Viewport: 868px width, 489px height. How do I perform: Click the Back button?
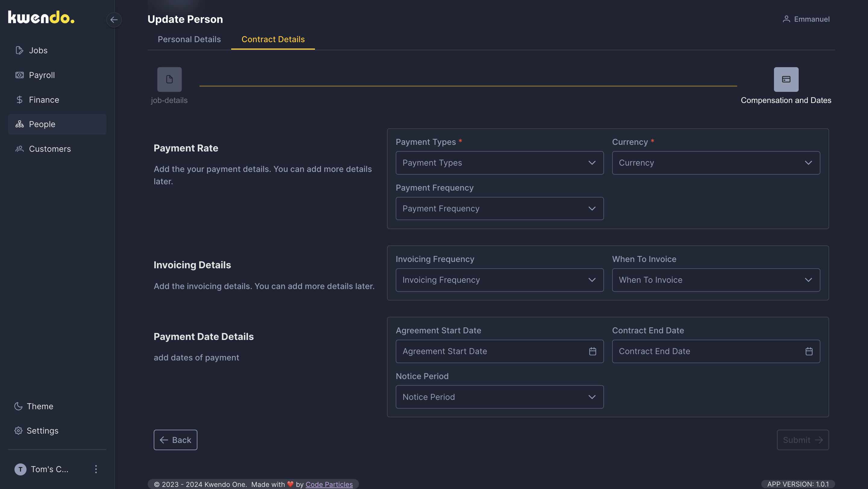coord(175,440)
